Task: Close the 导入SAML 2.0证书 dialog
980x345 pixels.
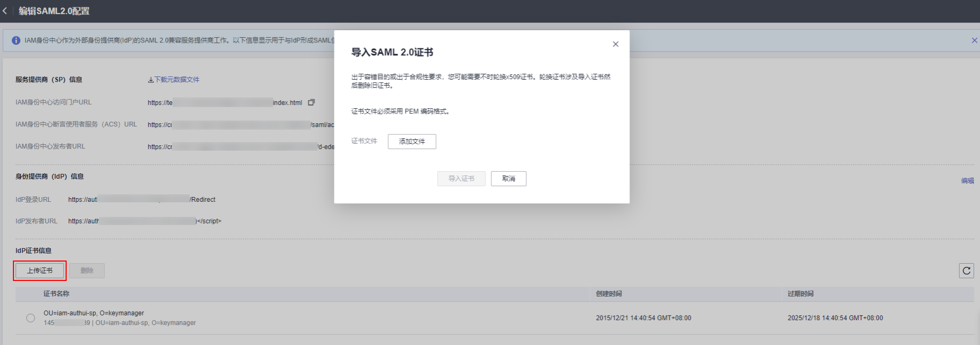Action: [x=616, y=44]
